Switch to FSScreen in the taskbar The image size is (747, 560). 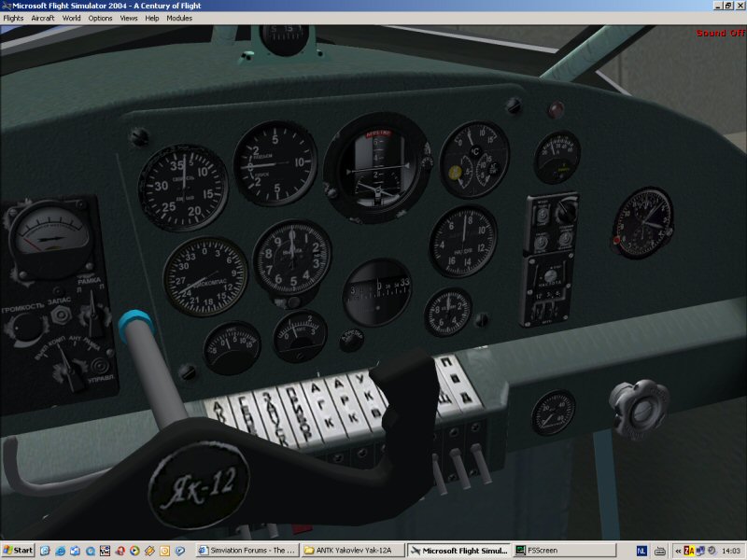[563, 551]
